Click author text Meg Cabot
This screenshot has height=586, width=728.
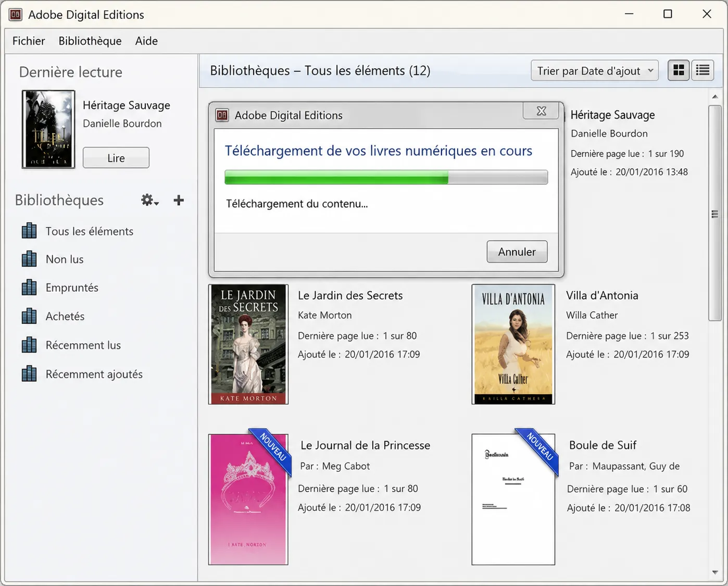tap(346, 466)
